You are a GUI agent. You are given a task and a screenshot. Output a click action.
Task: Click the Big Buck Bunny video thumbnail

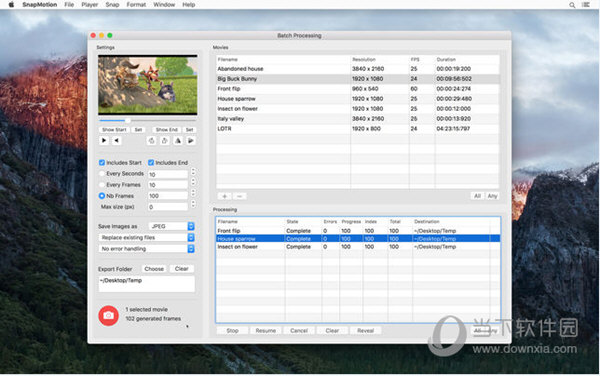(x=148, y=85)
